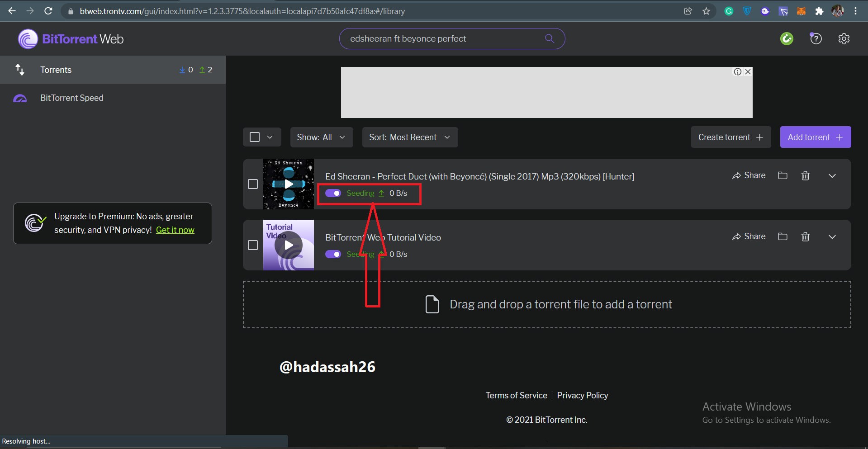This screenshot has width=868, height=449.
Task: Click the site lock icon in address bar
Action: point(71,11)
